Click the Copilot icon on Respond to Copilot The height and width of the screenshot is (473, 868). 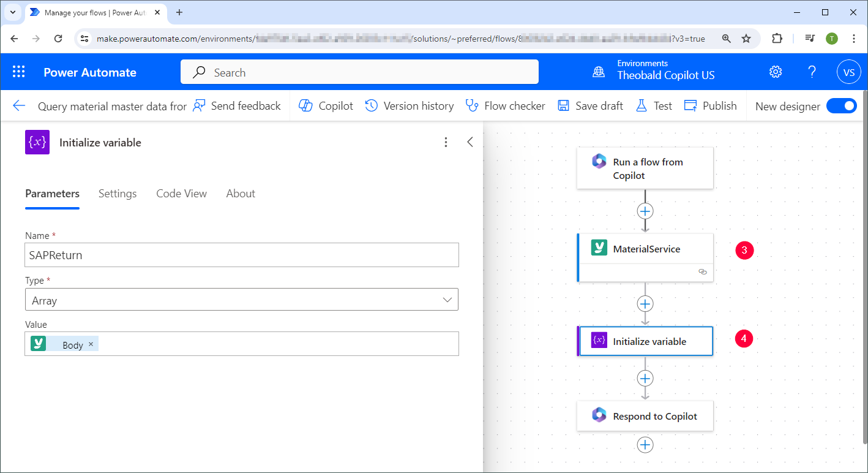pos(599,415)
